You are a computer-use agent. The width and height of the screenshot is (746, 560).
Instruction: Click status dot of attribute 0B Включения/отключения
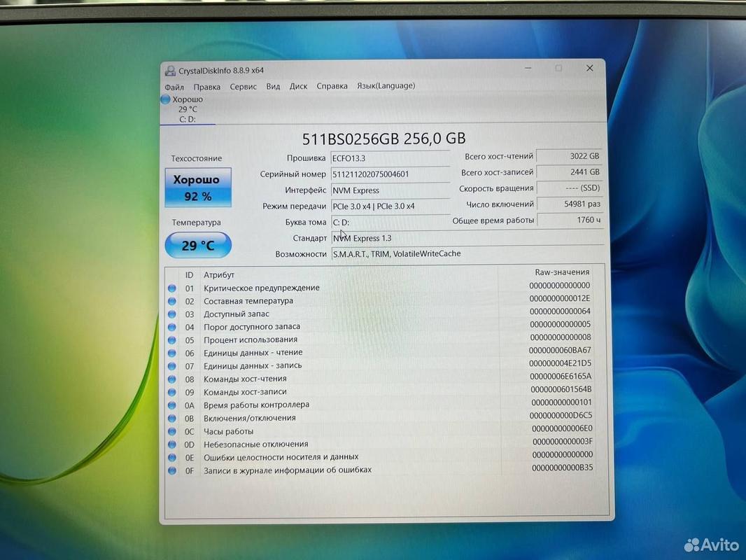pos(172,419)
